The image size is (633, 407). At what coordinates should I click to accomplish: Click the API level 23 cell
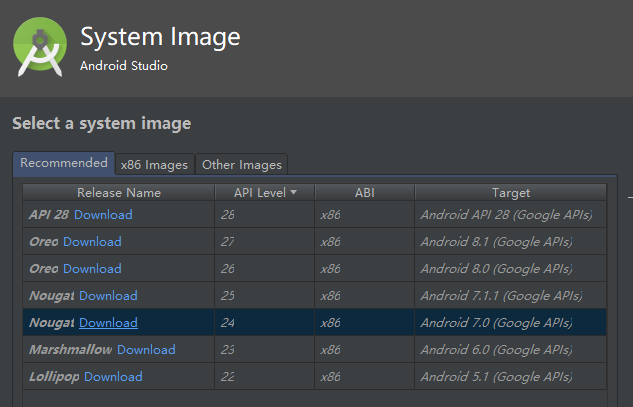coord(264,350)
